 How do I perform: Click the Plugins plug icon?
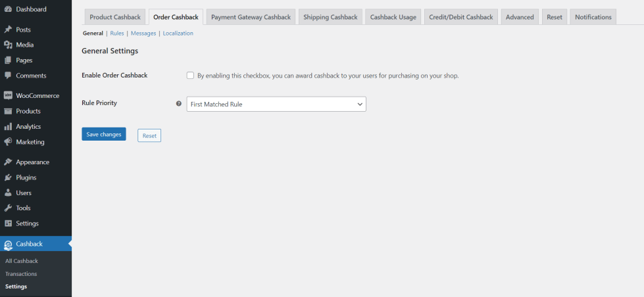click(8, 177)
